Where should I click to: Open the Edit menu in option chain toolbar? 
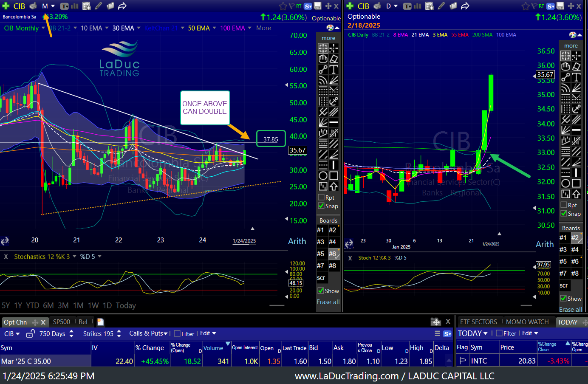pyautogui.click(x=208, y=333)
